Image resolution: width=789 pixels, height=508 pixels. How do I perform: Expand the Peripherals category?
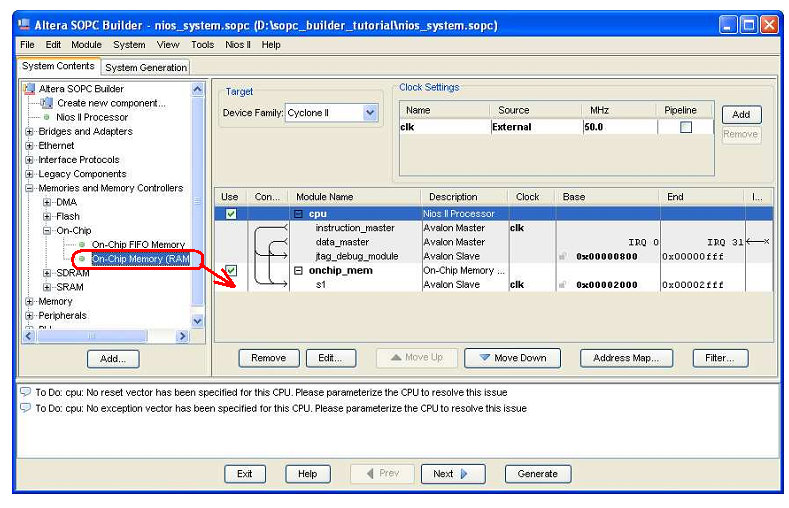pos(29,316)
